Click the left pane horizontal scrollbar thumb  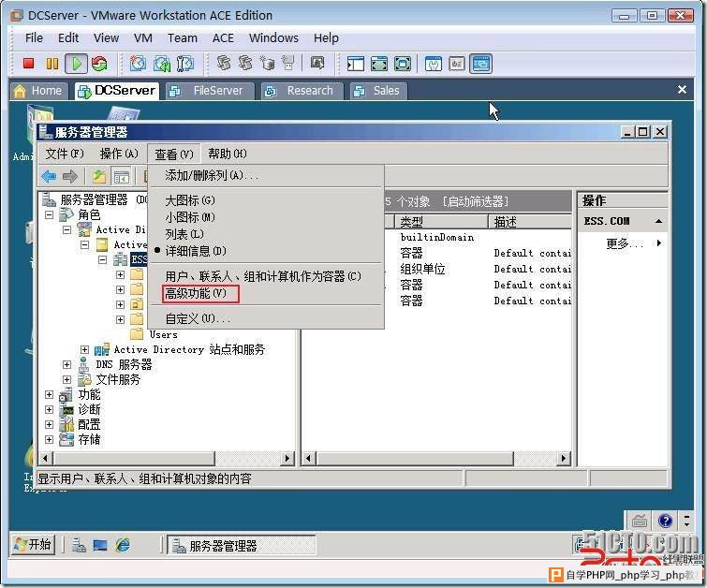(134, 459)
